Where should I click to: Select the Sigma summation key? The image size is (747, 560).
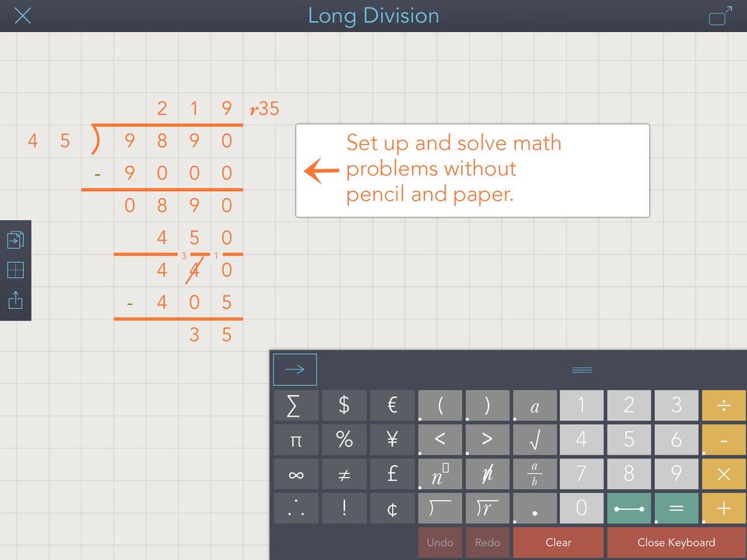coord(296,406)
